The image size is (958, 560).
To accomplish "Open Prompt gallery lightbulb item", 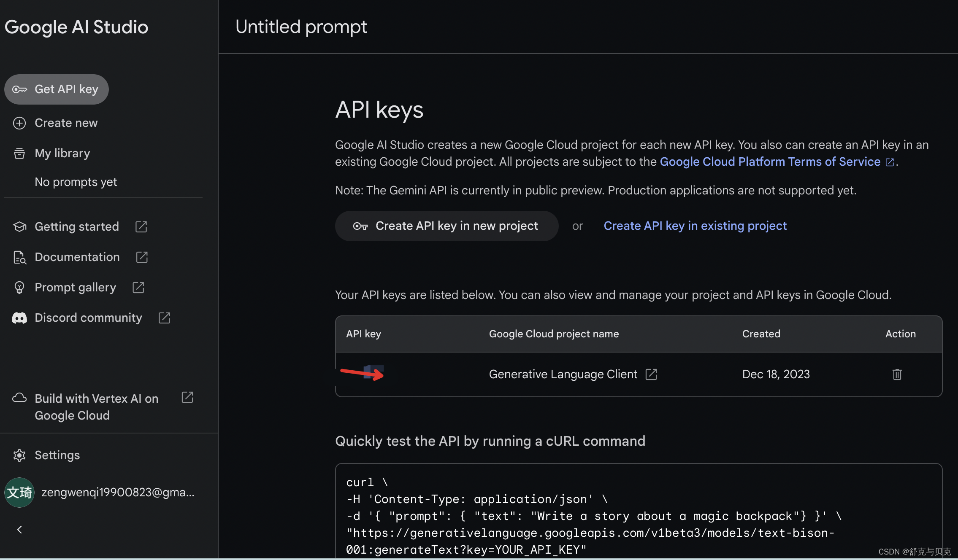I will point(19,288).
